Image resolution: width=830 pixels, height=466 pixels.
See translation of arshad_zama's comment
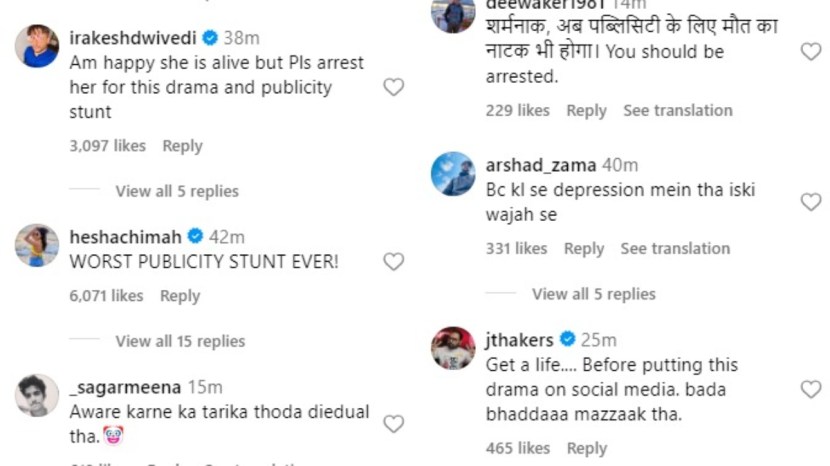pyautogui.click(x=675, y=248)
